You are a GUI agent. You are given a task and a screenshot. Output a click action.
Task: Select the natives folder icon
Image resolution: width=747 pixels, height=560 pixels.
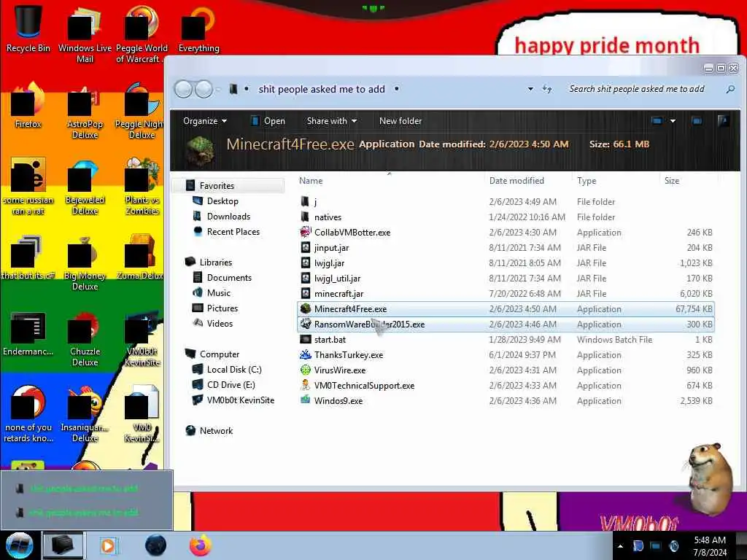point(306,217)
